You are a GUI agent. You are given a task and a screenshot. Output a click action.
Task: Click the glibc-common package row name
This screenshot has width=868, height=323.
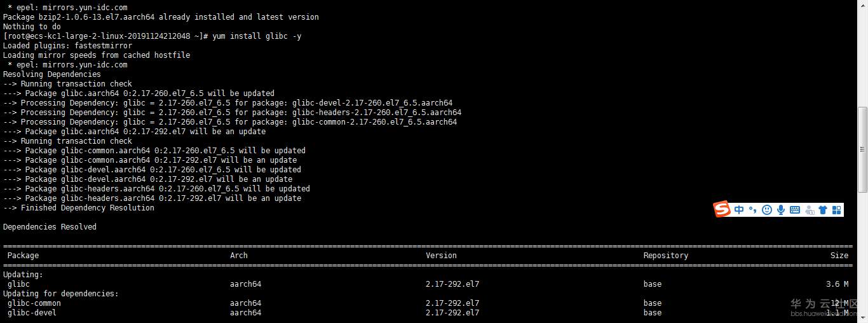[34, 303]
